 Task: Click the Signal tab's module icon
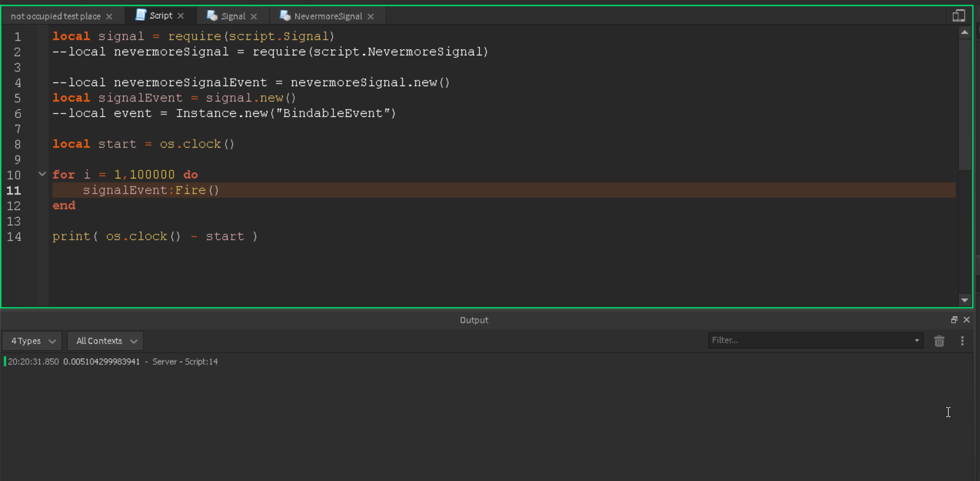click(x=212, y=16)
